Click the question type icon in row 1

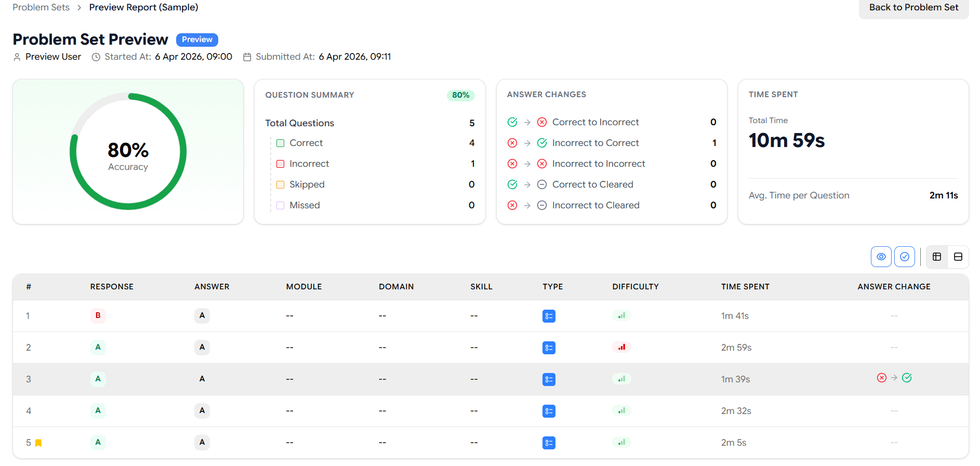pyautogui.click(x=549, y=316)
